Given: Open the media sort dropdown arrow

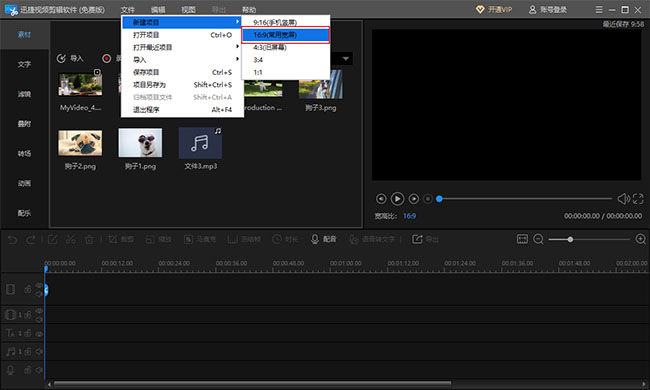Looking at the screenshot, I should [x=345, y=59].
